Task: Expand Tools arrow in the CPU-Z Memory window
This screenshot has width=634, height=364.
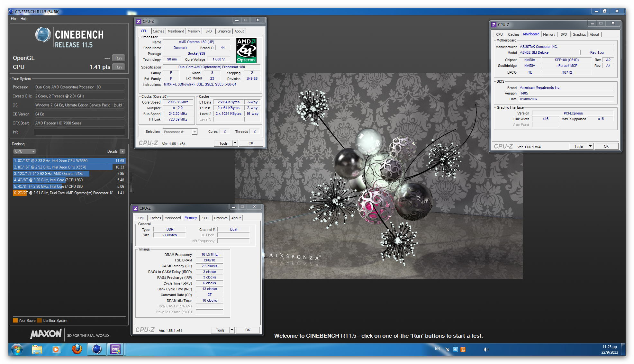Action: tap(232, 330)
